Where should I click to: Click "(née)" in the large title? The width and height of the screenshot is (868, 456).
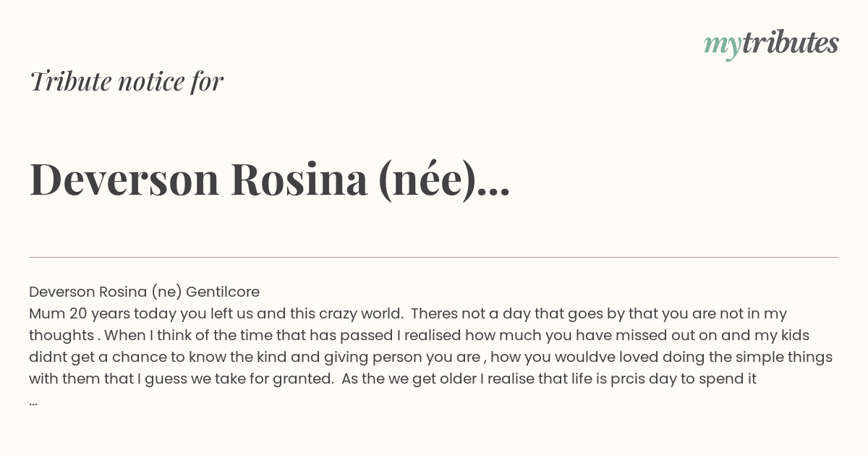(427, 180)
